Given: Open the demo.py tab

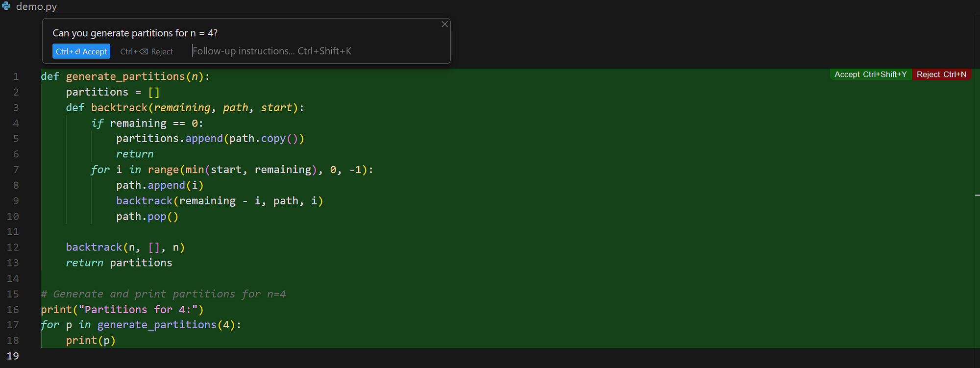Looking at the screenshot, I should [36, 6].
